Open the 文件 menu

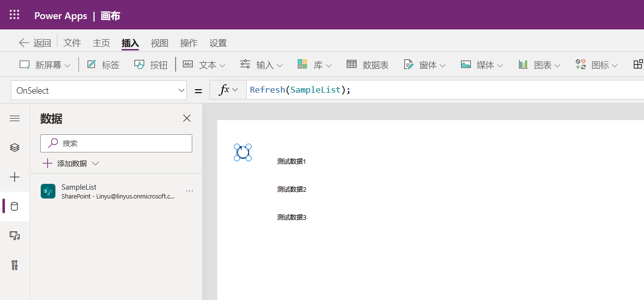click(x=72, y=43)
